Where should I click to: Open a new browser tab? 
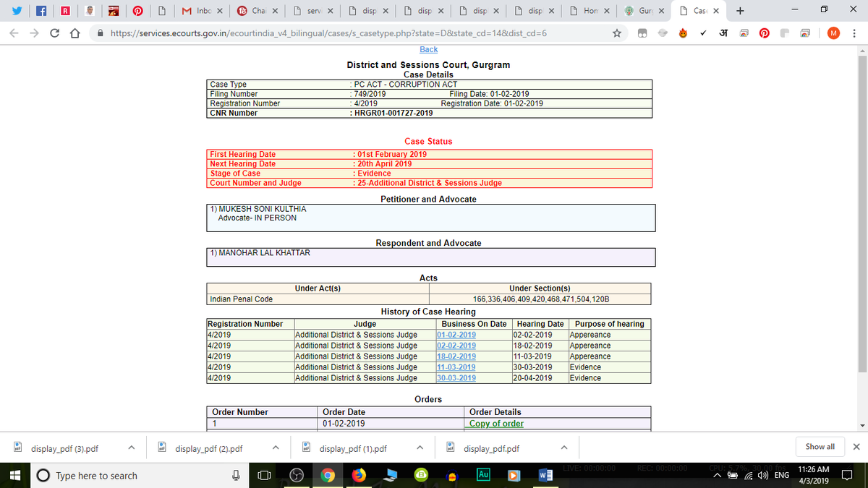[739, 11]
